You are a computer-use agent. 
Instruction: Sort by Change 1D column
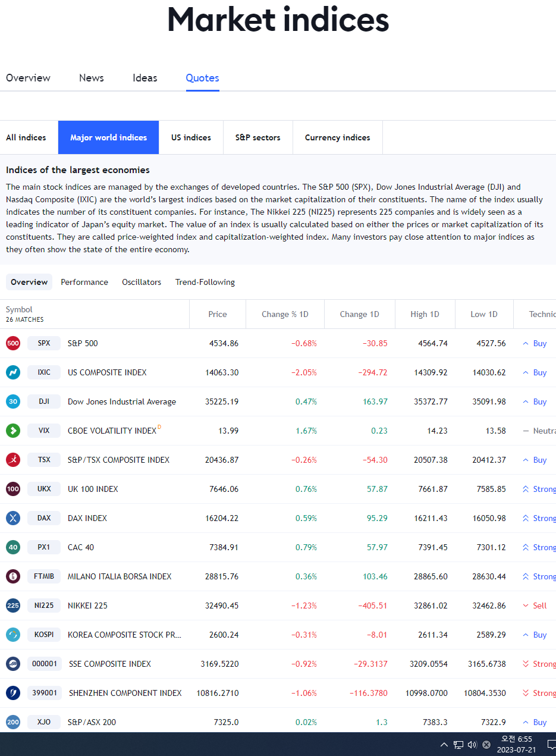[x=359, y=314]
